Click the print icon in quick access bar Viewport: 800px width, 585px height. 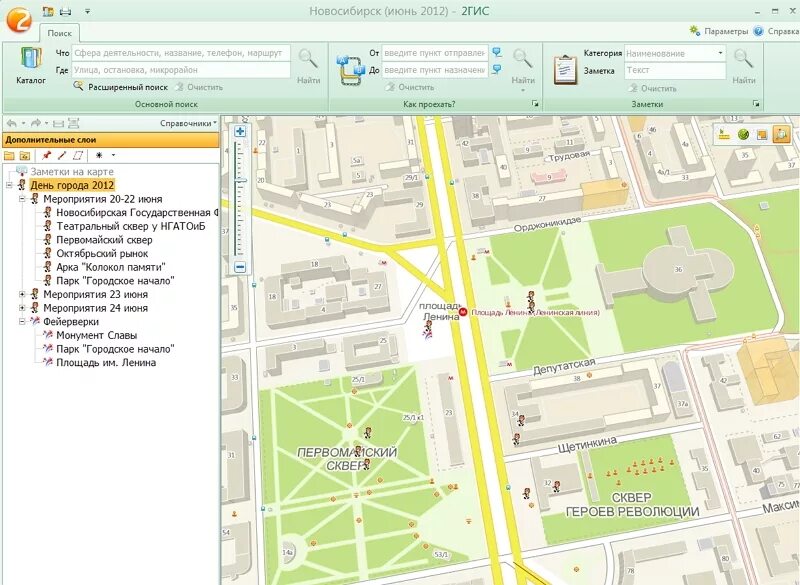(x=65, y=11)
